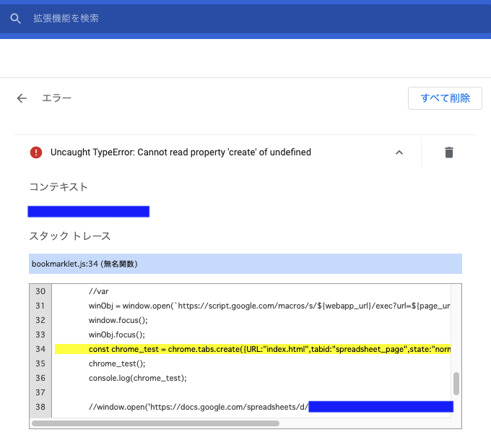Click line number 37 in the gutter
This screenshot has height=448, width=491.
click(x=40, y=392)
